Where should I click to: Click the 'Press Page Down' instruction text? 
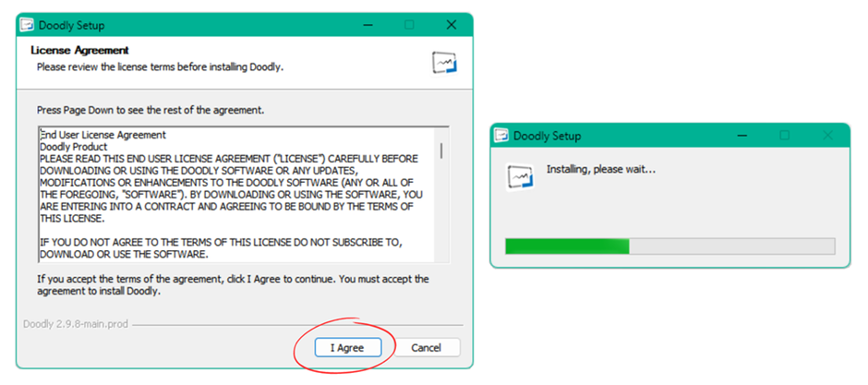tap(151, 110)
